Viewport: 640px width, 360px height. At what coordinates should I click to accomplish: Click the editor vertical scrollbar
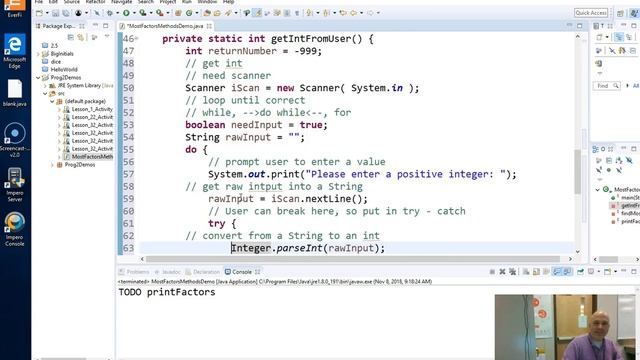point(578,172)
